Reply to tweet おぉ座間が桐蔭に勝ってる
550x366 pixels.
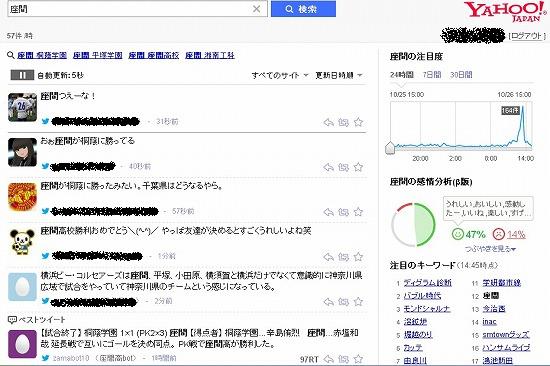pyautogui.click(x=329, y=167)
